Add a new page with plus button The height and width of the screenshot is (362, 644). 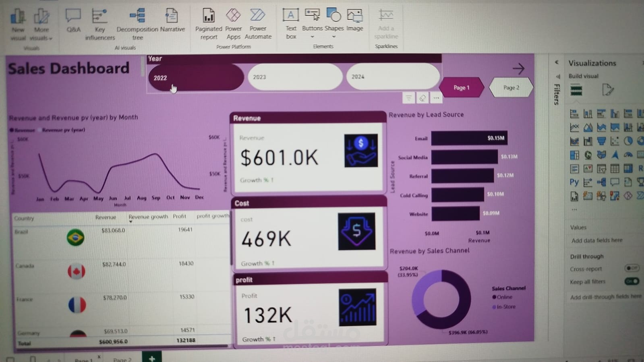pyautogui.click(x=152, y=357)
